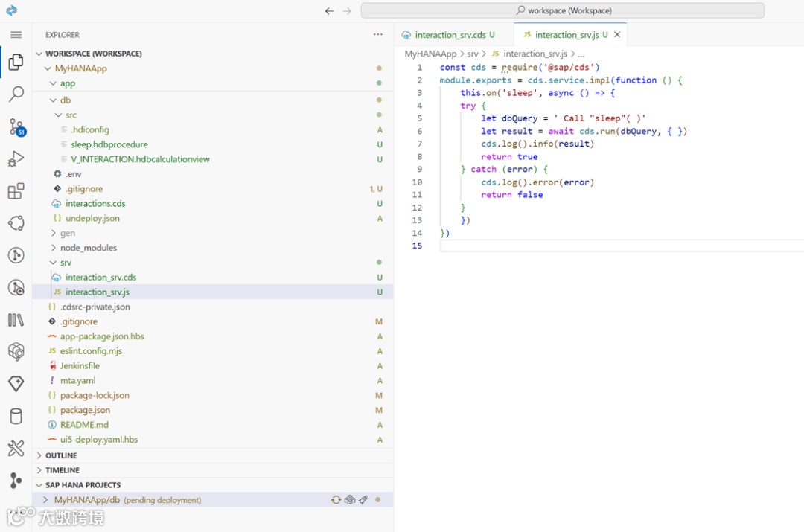Viewport: 804px width, 532px height.
Task: Expand the node_modules folder
Action: click(x=88, y=248)
